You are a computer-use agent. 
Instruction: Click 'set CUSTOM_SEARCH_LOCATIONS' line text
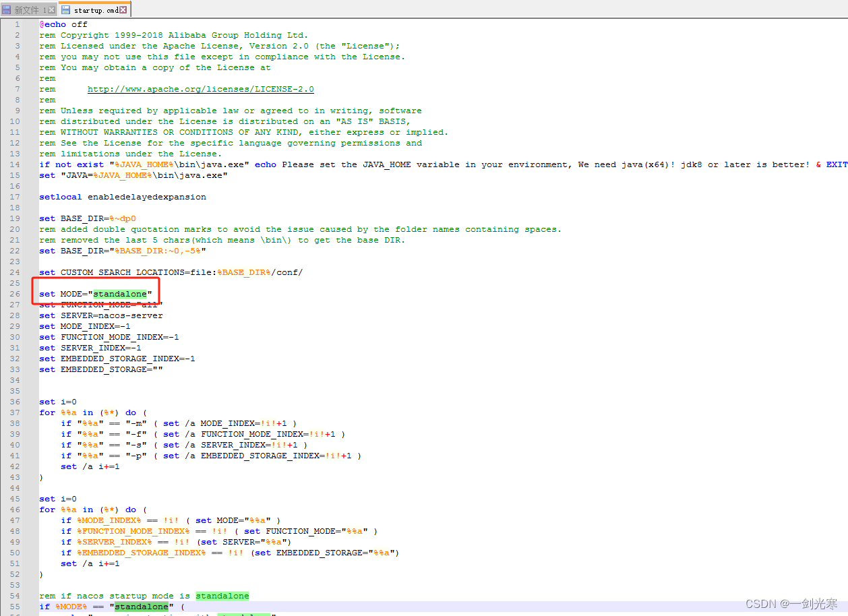pyautogui.click(x=171, y=272)
